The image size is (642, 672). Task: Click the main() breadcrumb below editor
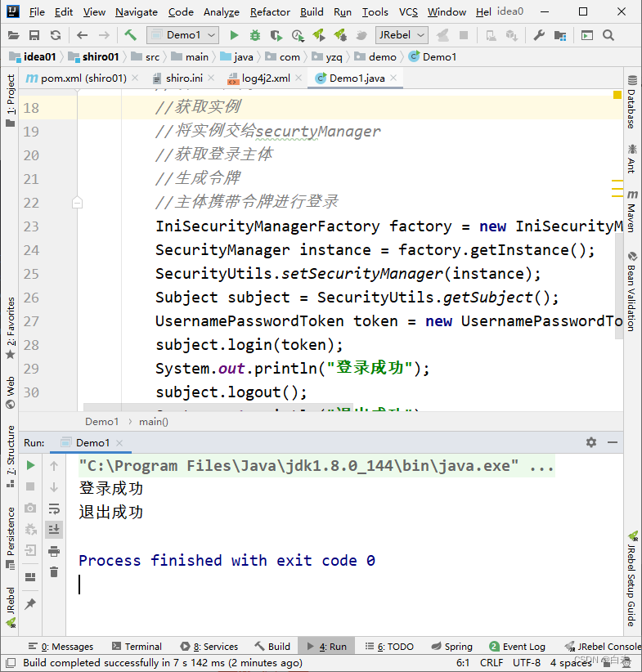(x=154, y=422)
